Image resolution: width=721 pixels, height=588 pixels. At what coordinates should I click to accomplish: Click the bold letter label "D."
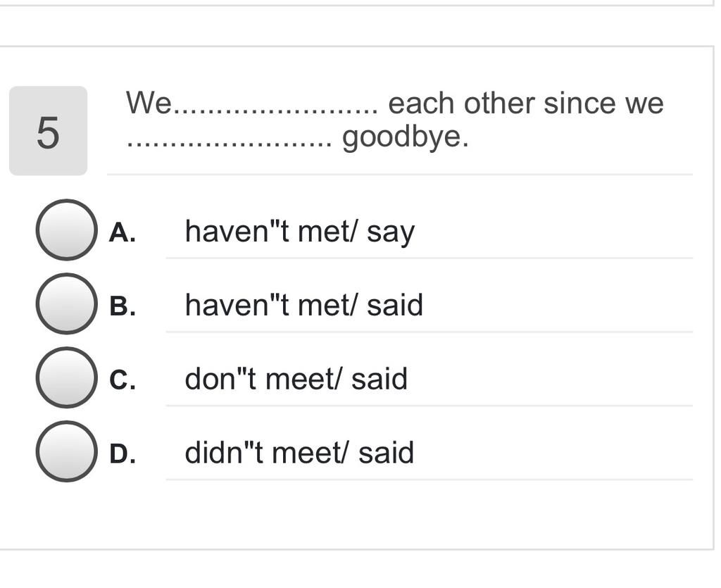(x=123, y=453)
